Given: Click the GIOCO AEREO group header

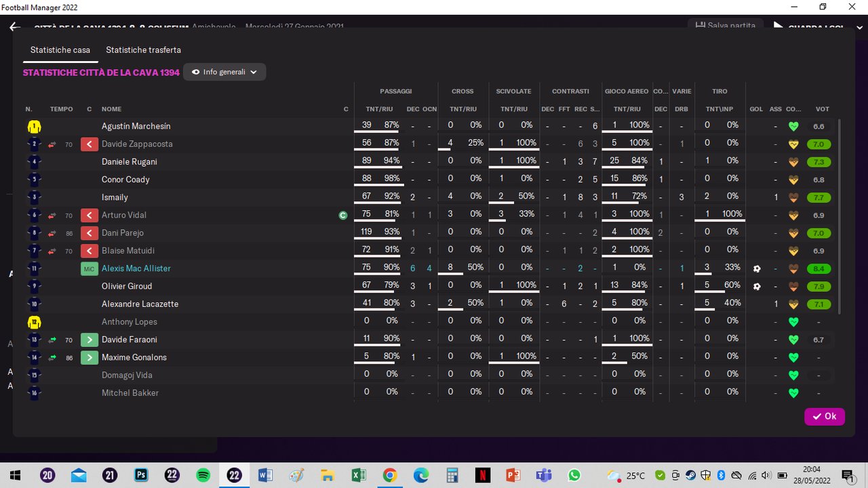Looking at the screenshot, I should (627, 91).
